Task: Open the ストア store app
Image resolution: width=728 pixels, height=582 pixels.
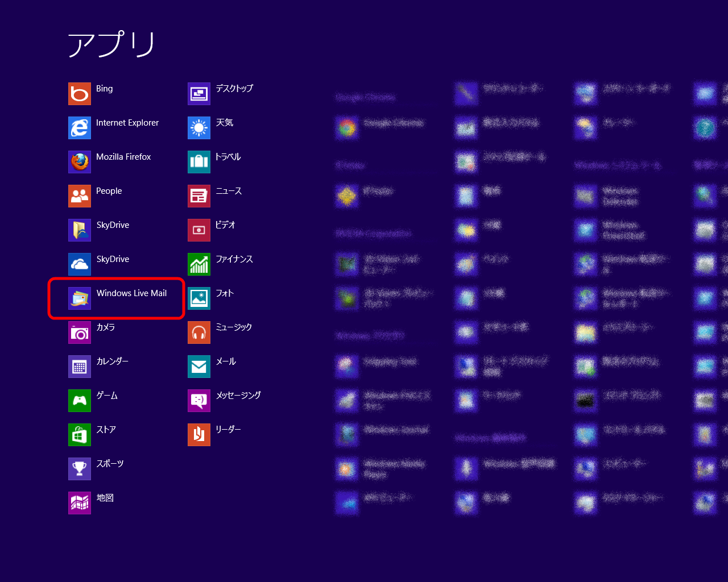Action: pos(80,435)
